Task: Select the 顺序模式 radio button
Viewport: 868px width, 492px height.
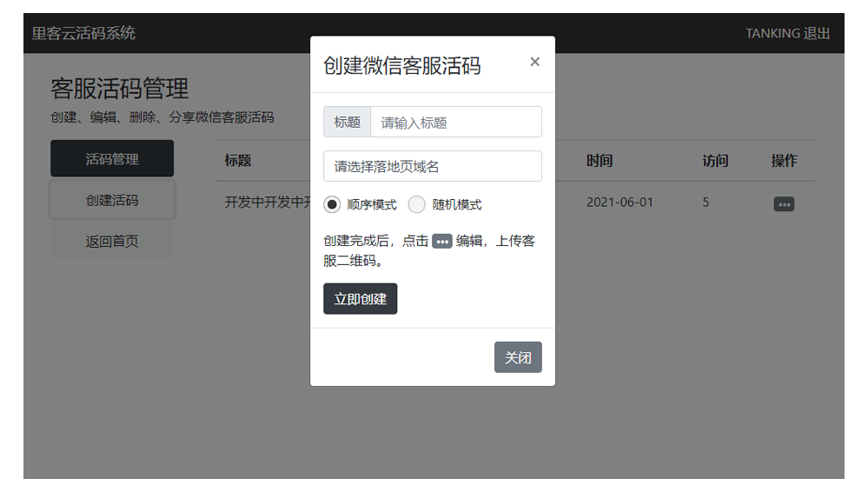Action: pos(332,205)
